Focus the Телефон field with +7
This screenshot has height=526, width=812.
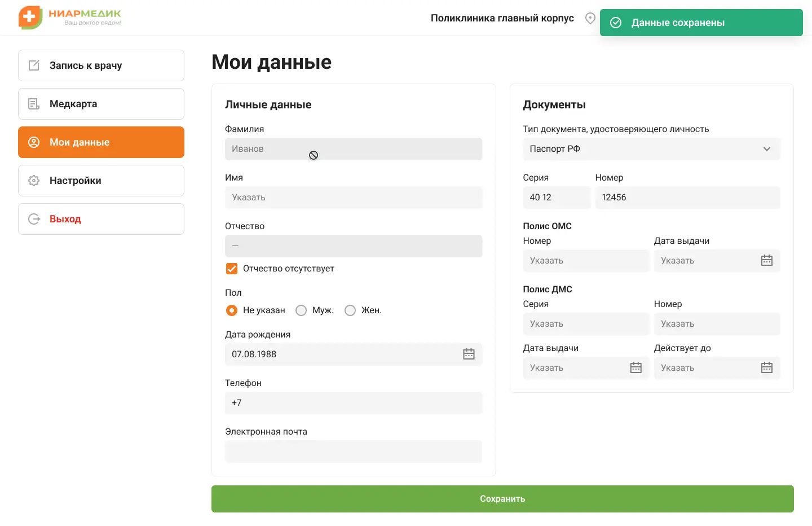354,403
